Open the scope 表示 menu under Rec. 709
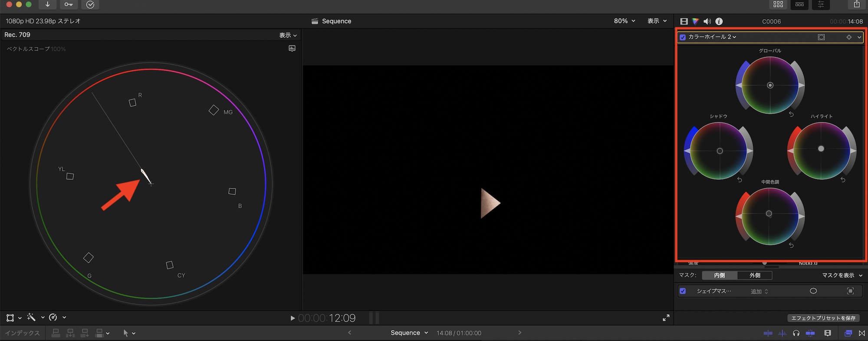868x341 pixels. 288,35
